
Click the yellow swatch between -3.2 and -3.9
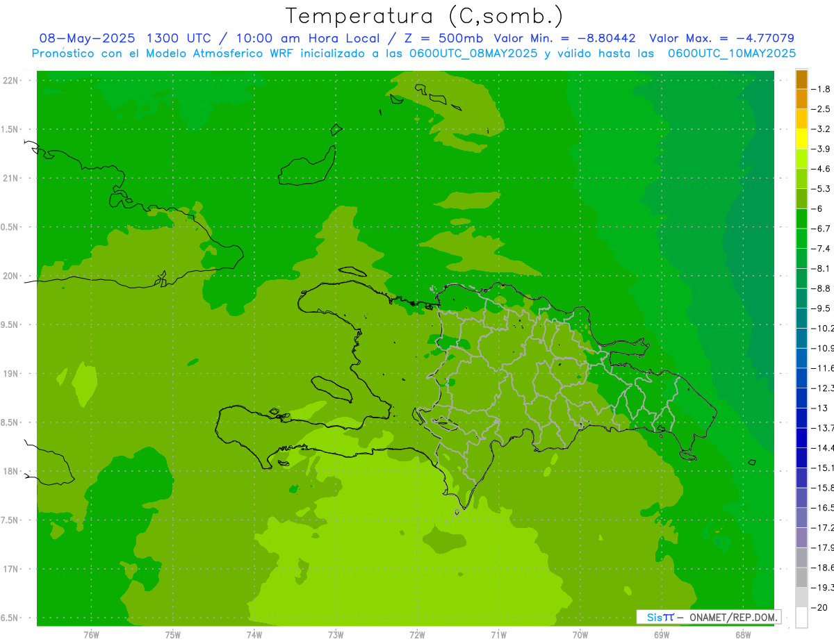[x=801, y=139]
